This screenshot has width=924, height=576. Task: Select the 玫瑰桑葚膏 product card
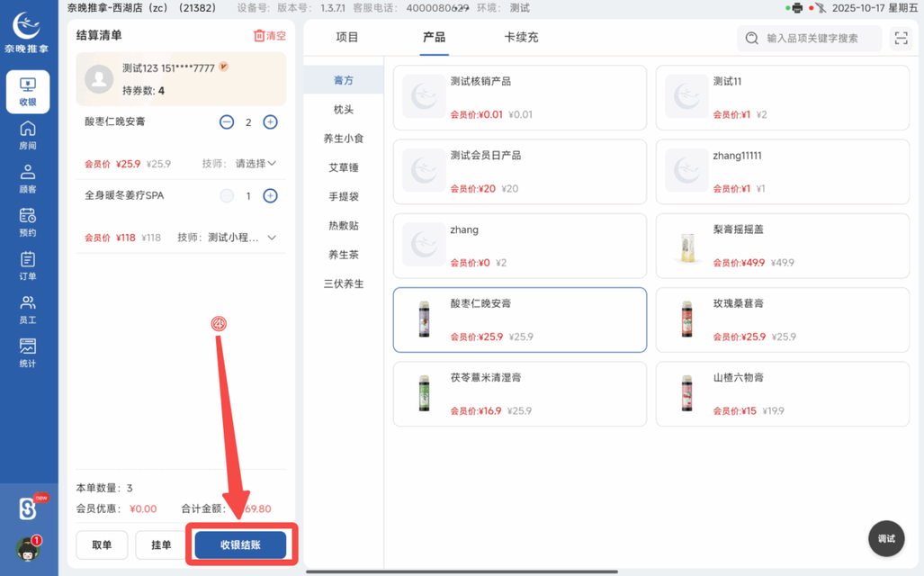(782, 319)
